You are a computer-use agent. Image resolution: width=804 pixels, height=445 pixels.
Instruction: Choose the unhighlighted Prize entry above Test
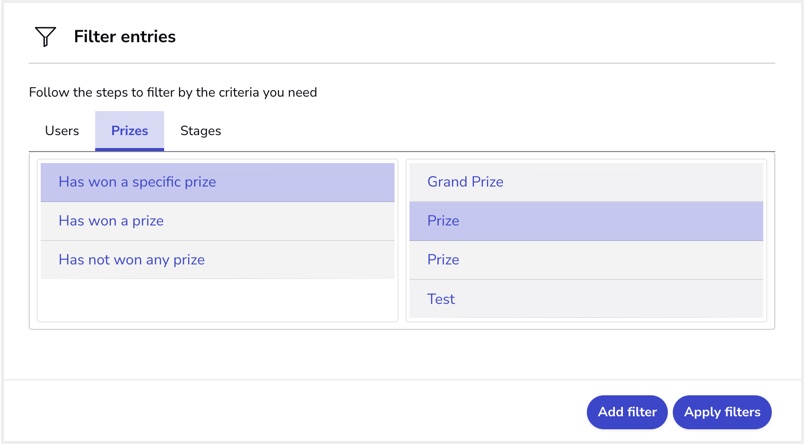click(x=586, y=260)
